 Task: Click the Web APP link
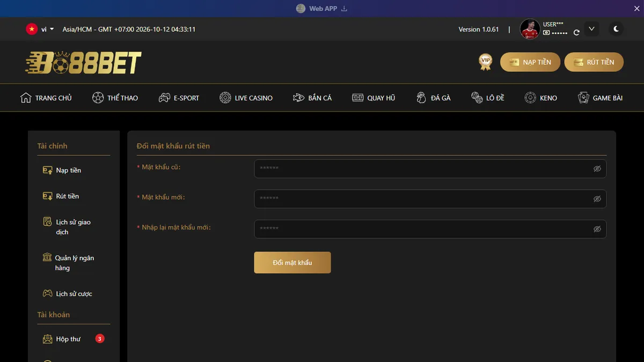click(x=323, y=9)
